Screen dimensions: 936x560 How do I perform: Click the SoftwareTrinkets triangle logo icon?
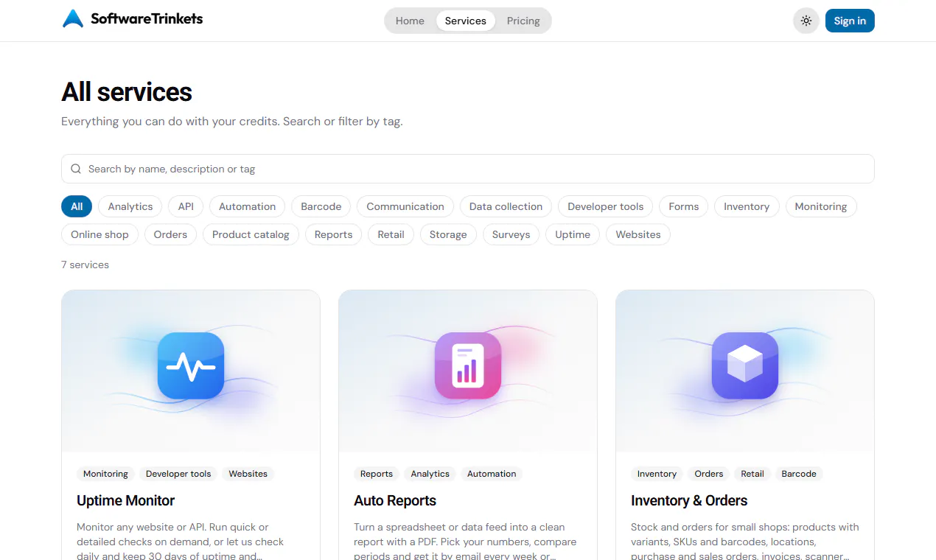(73, 19)
